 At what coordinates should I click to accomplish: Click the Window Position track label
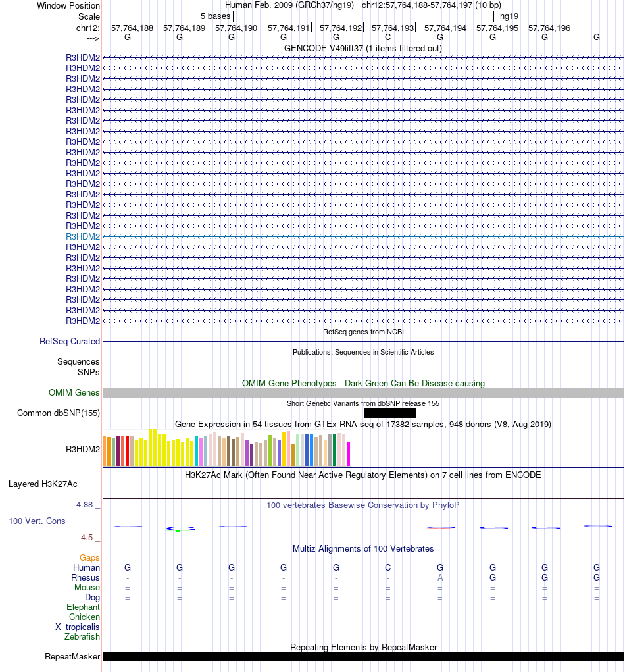(68, 5)
